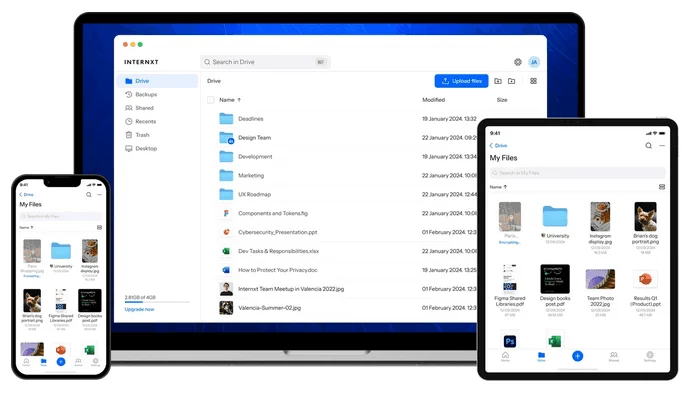Click the settings gear icon on laptop
This screenshot has width=690, height=401.
(518, 62)
